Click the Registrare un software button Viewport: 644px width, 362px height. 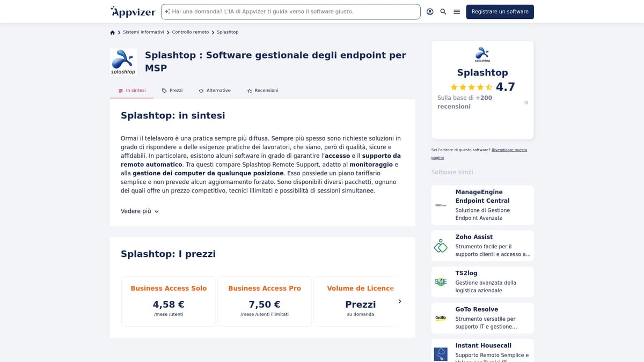click(500, 11)
